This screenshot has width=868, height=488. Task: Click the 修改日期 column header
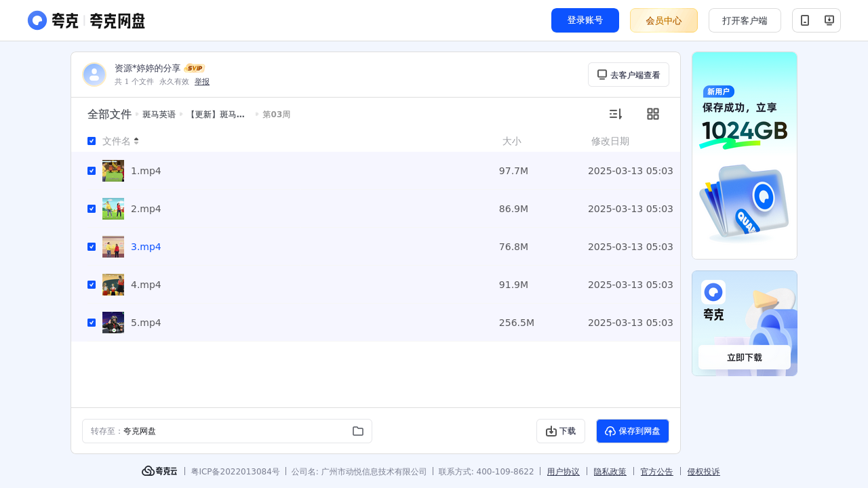(610, 141)
